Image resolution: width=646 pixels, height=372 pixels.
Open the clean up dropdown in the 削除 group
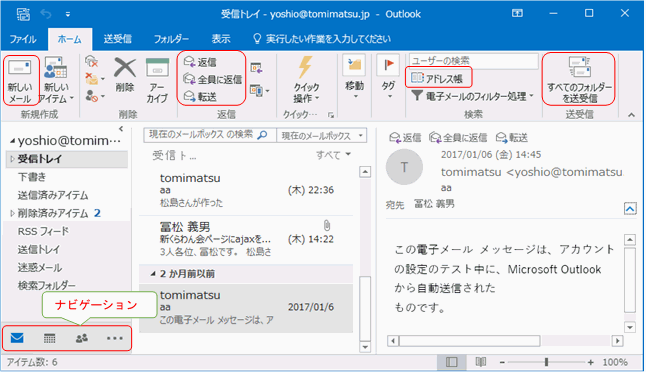[94, 79]
